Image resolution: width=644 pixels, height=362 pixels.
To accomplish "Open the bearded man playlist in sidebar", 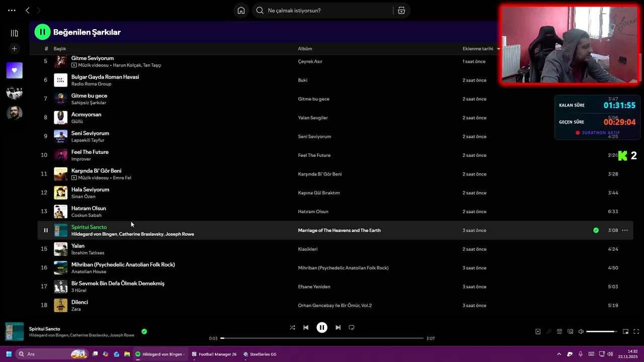I will pos(14,113).
